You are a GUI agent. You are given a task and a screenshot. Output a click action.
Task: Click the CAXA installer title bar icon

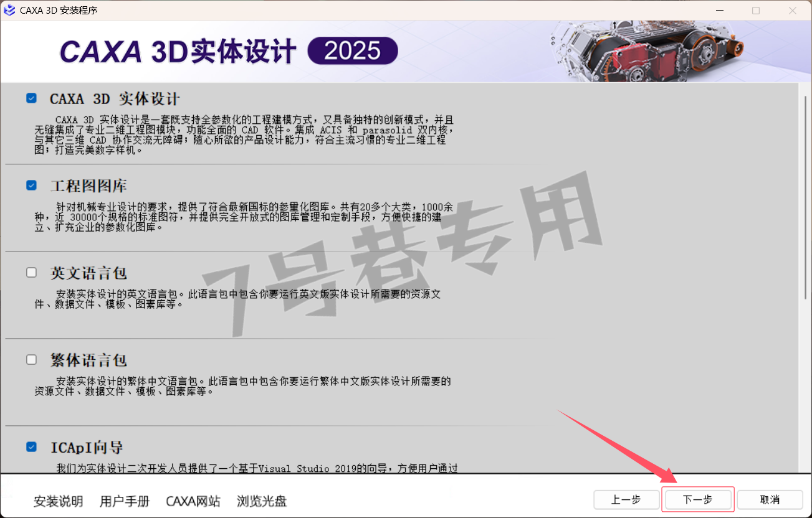9,11
